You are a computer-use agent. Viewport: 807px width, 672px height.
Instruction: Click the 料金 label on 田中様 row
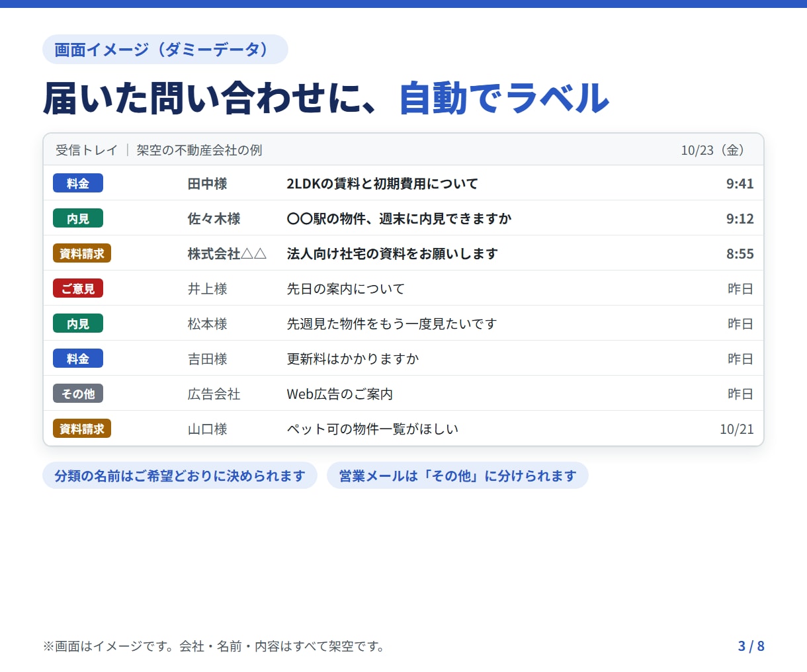coord(78,183)
